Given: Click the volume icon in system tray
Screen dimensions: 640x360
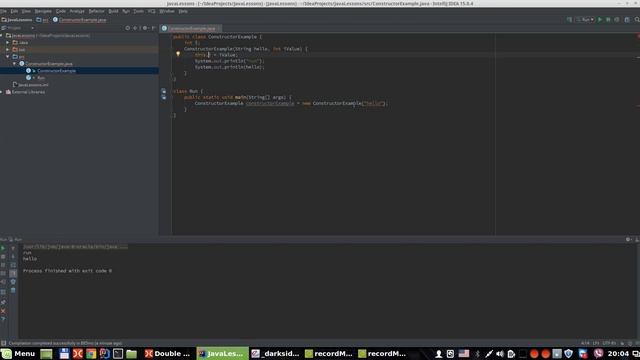Looking at the screenshot, I should point(500,353).
